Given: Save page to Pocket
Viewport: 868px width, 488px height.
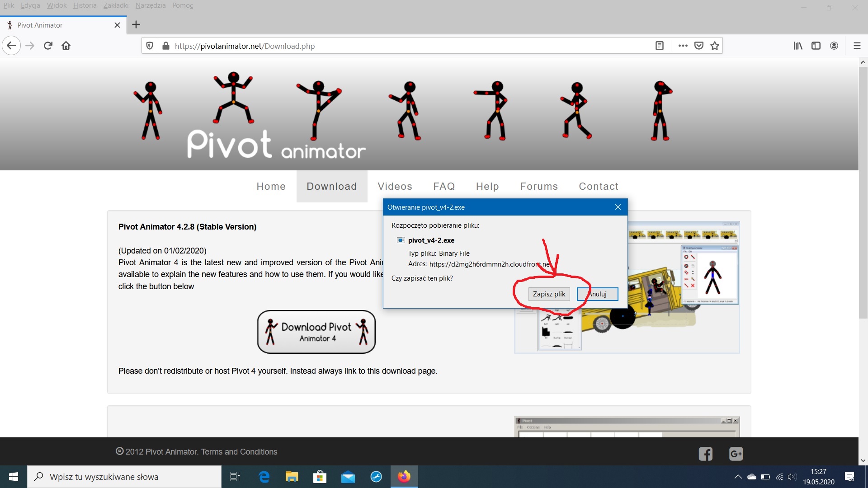Looking at the screenshot, I should click(699, 46).
